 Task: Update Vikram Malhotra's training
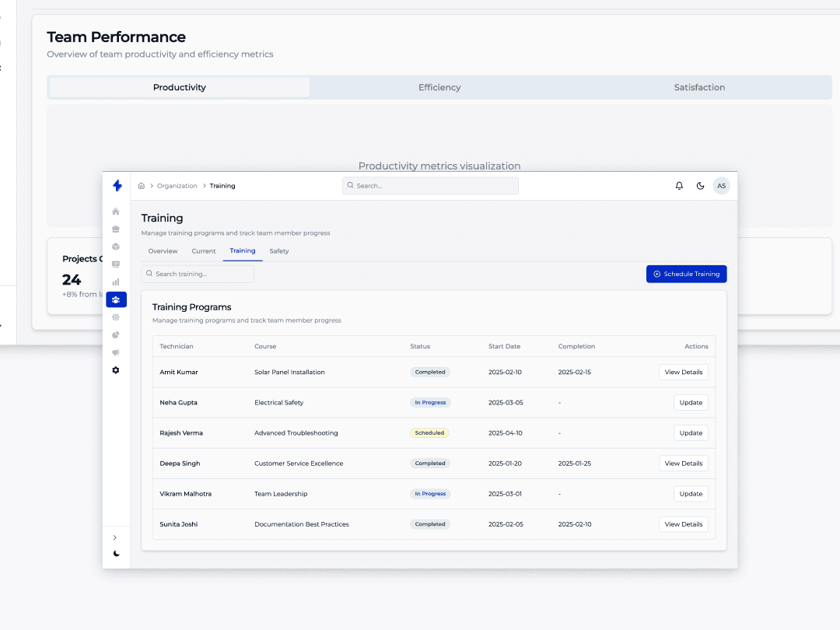click(x=691, y=494)
